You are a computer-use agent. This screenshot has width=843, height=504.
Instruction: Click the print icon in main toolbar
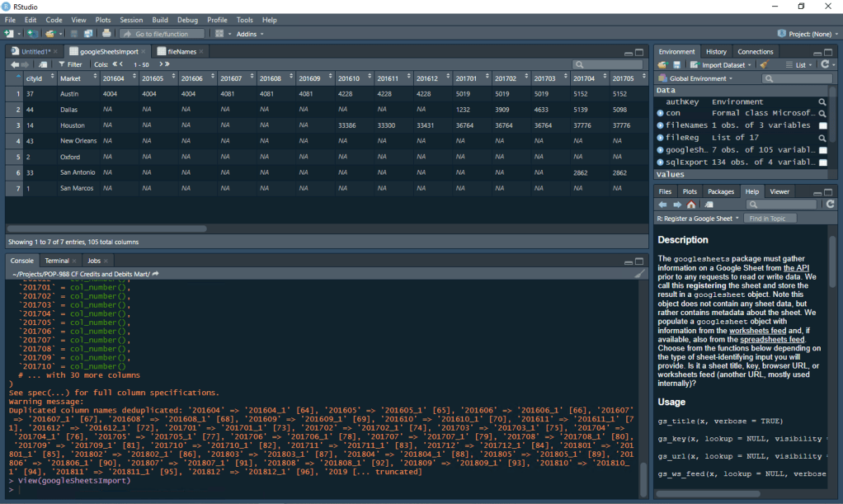click(x=106, y=34)
